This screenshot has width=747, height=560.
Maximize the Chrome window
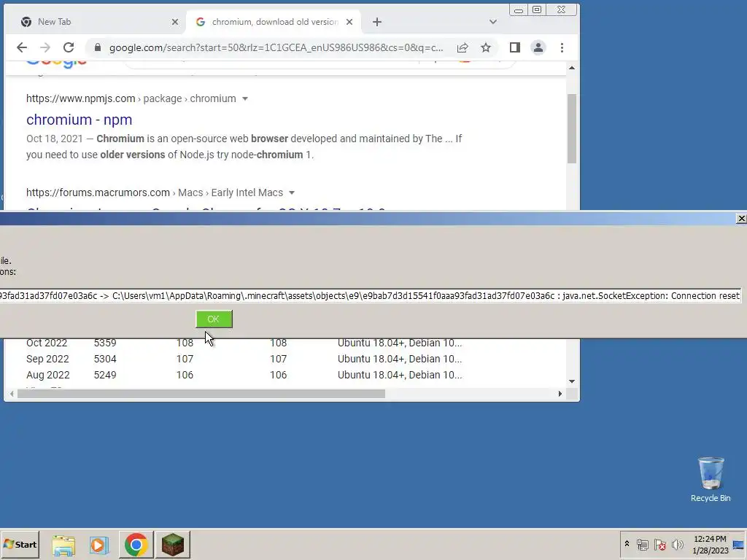click(536, 10)
